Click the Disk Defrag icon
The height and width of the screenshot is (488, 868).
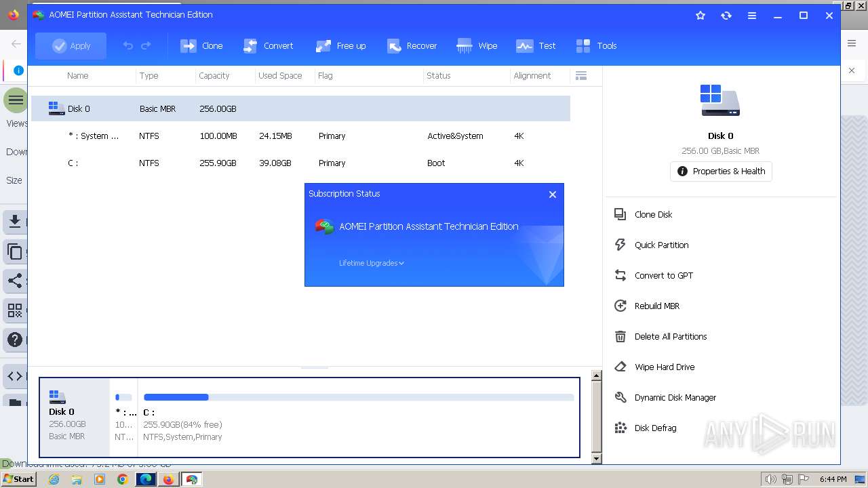620,428
